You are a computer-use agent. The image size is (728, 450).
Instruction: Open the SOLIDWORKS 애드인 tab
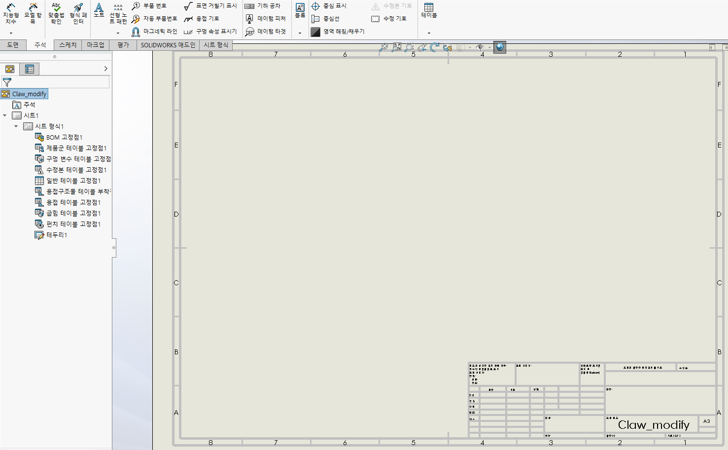point(168,45)
